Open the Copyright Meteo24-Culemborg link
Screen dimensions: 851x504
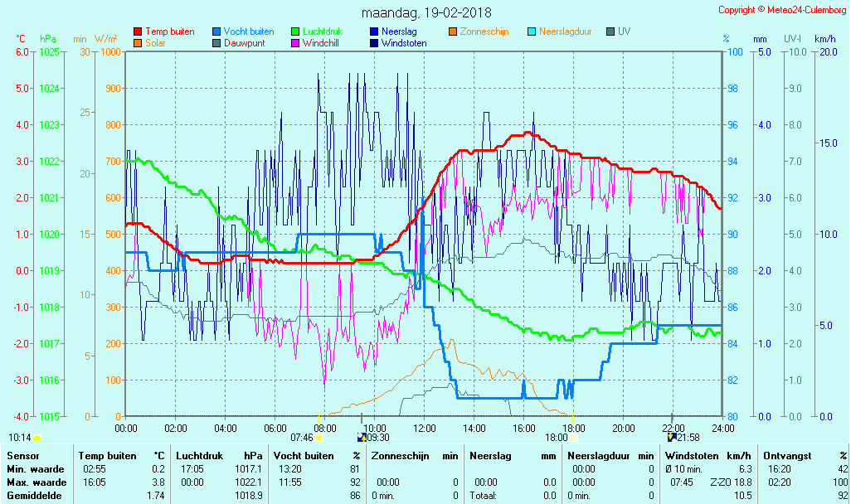click(782, 10)
